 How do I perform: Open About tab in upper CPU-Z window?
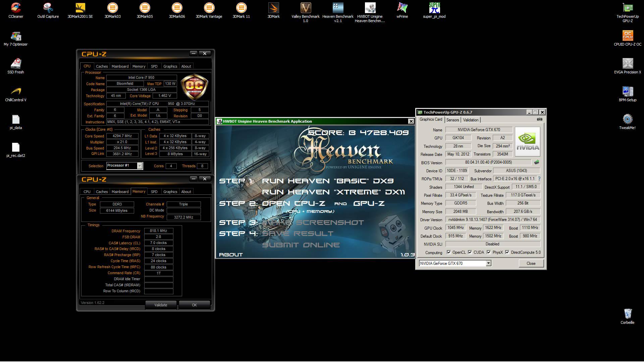tap(186, 66)
